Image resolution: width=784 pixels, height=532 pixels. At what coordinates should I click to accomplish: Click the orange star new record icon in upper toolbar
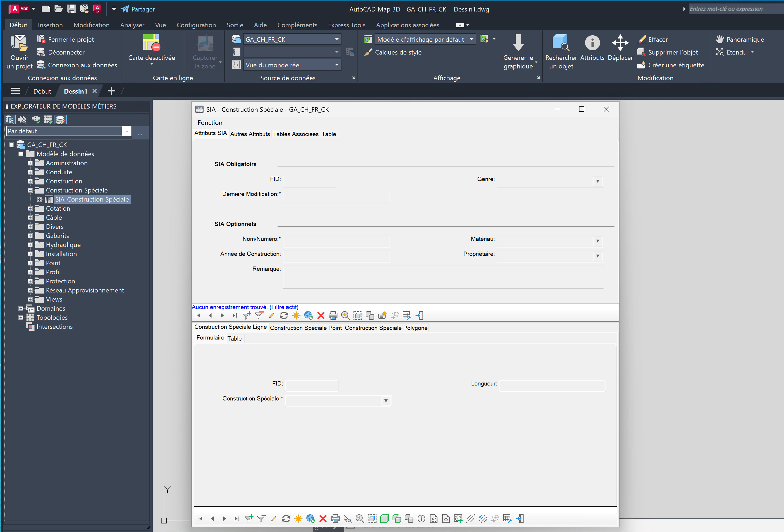(296, 315)
